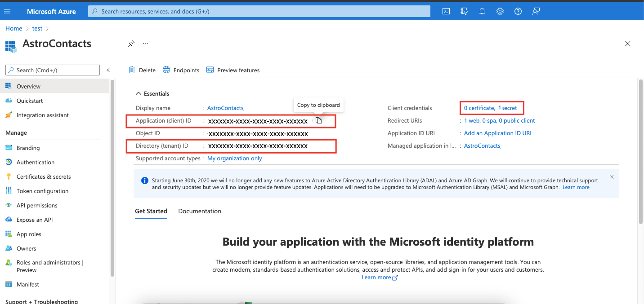The width and height of the screenshot is (644, 304).
Task: Open portal settings gear
Action: point(500,11)
